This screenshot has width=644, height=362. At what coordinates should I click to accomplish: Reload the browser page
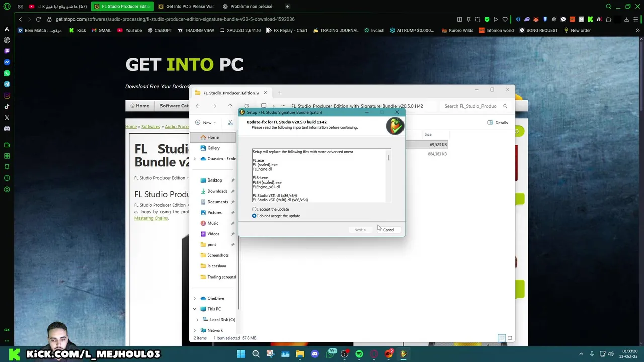click(38, 19)
